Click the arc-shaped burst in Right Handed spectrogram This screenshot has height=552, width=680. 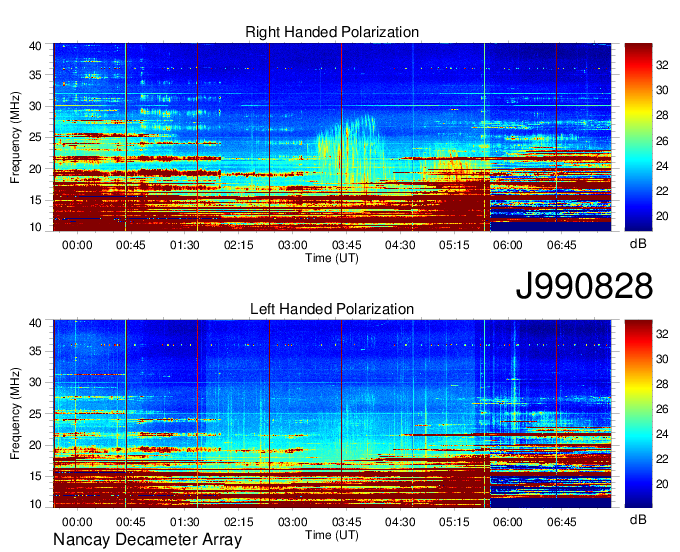[x=349, y=150]
